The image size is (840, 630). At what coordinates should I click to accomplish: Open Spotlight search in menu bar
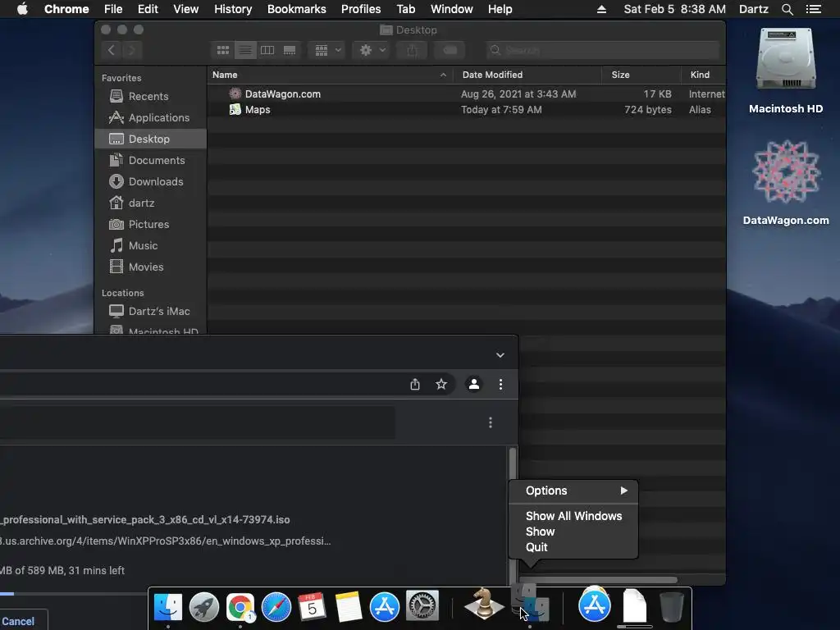(x=787, y=9)
